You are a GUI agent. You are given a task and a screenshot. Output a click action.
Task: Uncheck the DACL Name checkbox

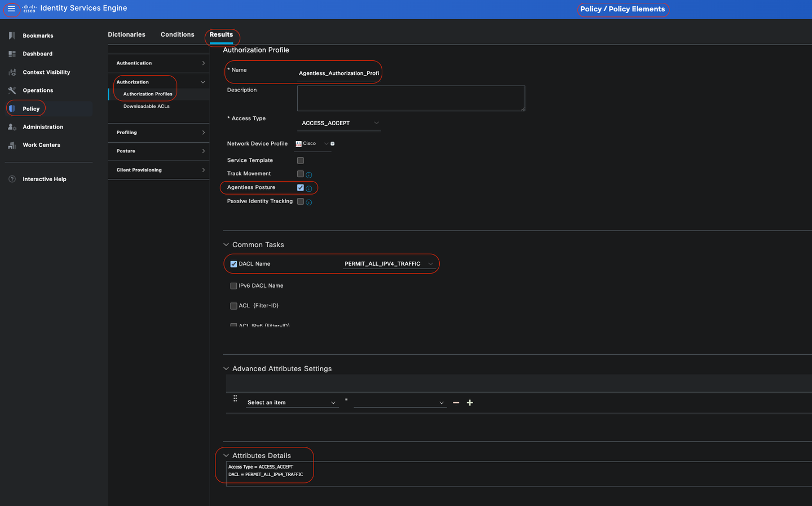pyautogui.click(x=233, y=264)
